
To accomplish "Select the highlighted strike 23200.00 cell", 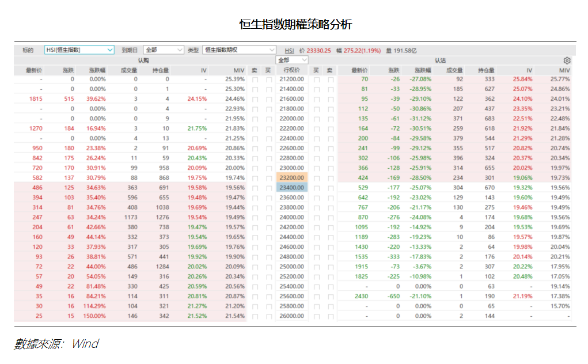I will (292, 178).
